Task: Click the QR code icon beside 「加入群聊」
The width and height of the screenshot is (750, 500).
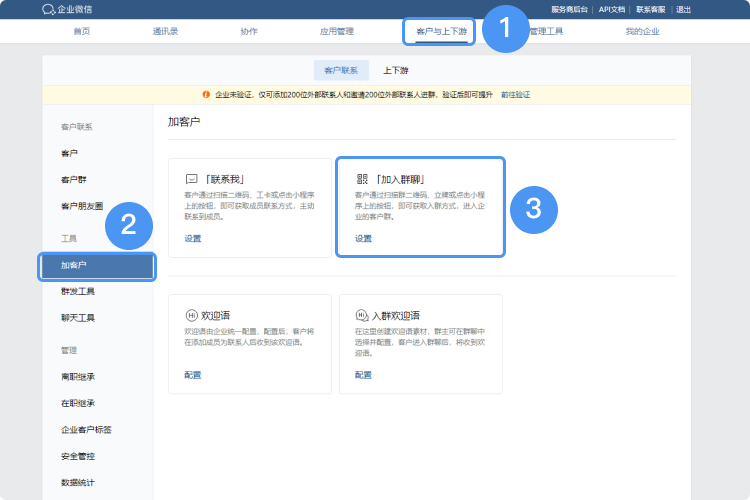Action: [361, 179]
